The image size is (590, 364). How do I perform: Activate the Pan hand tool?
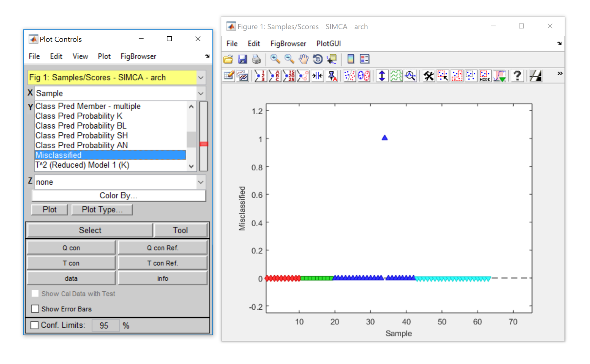tap(304, 59)
